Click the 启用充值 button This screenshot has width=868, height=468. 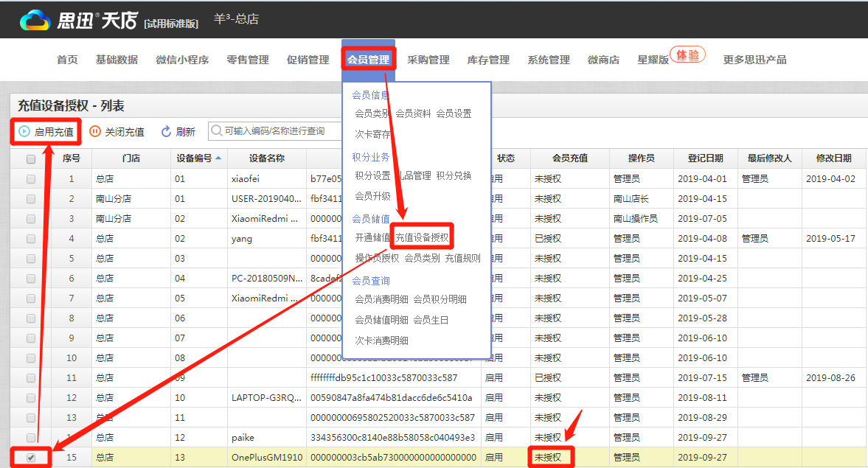(x=46, y=132)
